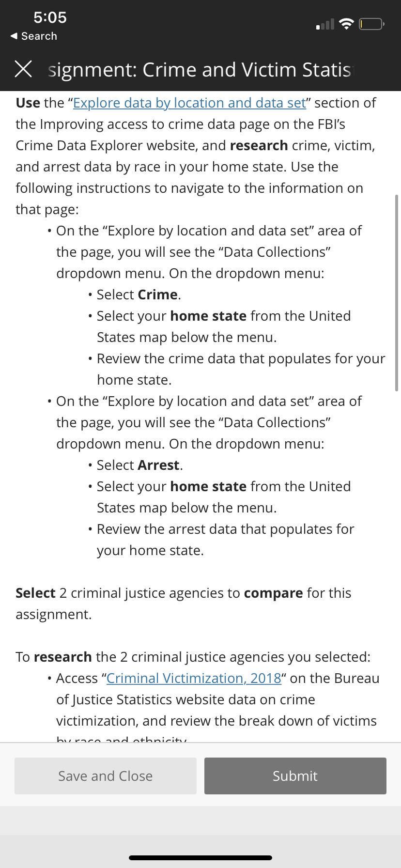Viewport: 401px width, 868px height.
Task: Tap the bold word "compare" in the text
Action: tap(273, 593)
